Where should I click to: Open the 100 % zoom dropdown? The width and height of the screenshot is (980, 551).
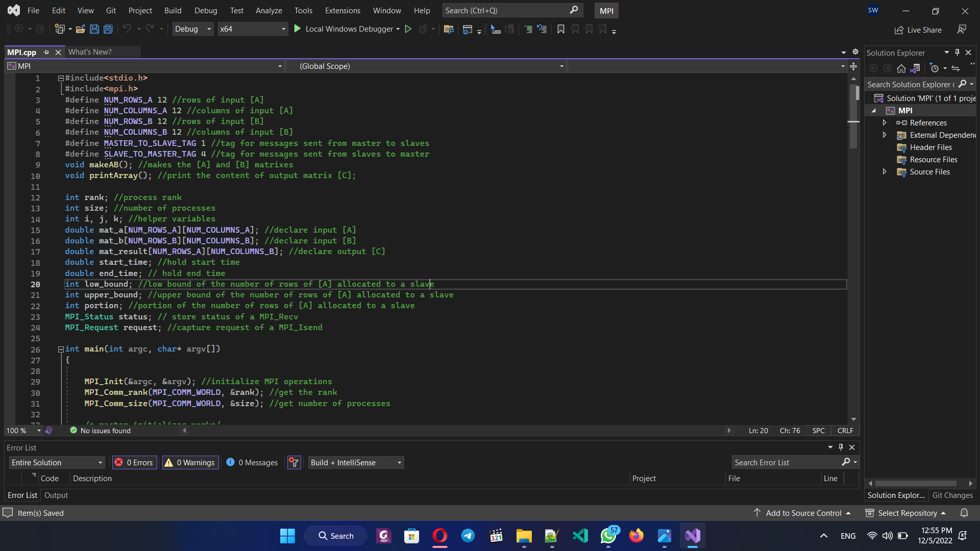coord(39,431)
